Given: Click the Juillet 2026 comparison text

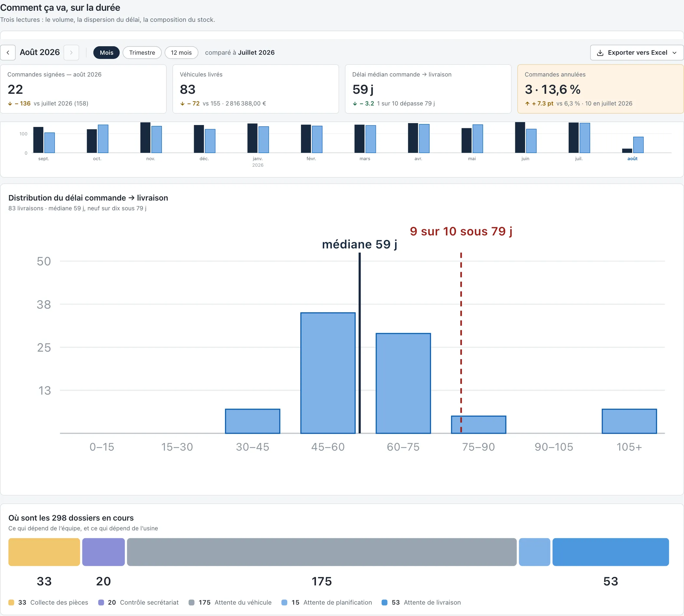Looking at the screenshot, I should coord(256,52).
